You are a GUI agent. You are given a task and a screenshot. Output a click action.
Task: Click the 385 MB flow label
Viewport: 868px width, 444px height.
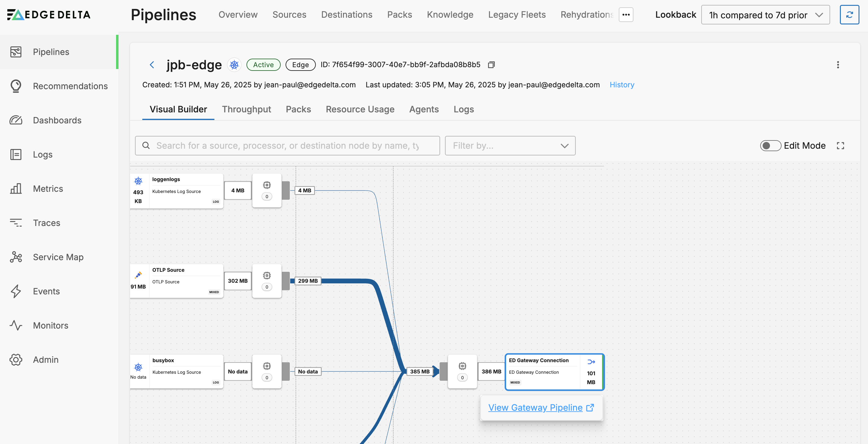(420, 372)
